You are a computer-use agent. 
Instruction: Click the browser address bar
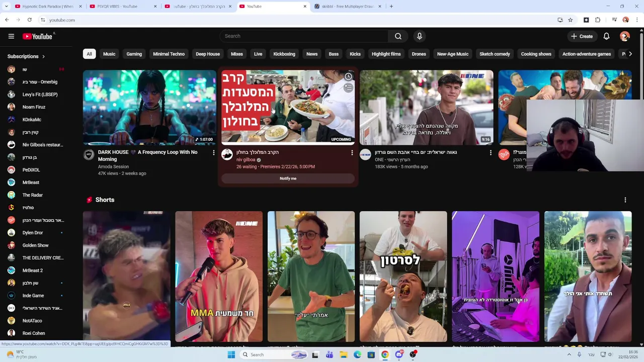[x=297, y=20]
